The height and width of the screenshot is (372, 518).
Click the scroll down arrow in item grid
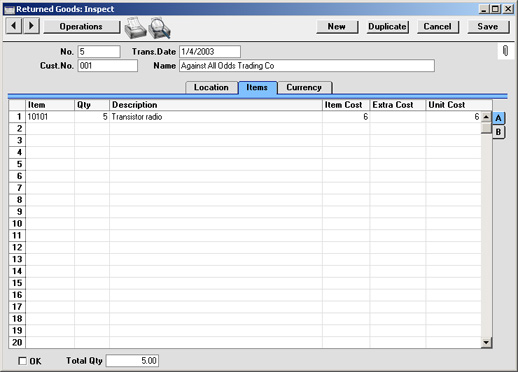click(x=486, y=342)
